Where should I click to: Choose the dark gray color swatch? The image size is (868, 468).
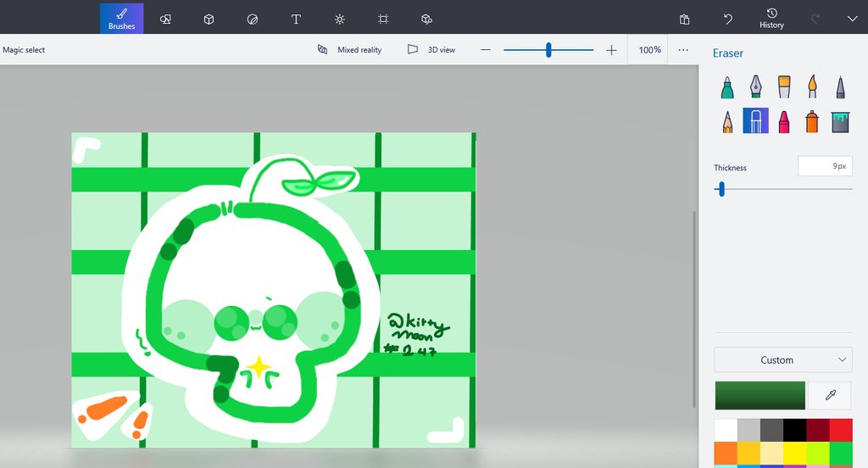(x=771, y=430)
